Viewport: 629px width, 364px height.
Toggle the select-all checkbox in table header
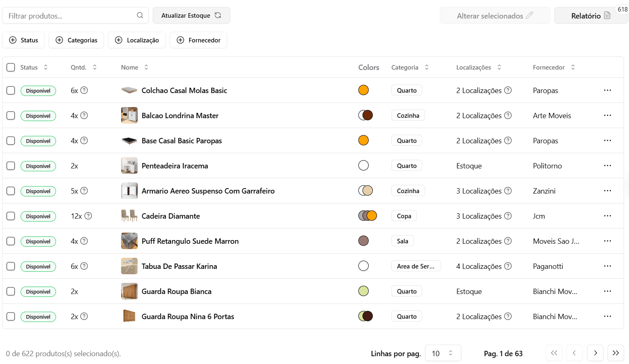[x=11, y=67]
